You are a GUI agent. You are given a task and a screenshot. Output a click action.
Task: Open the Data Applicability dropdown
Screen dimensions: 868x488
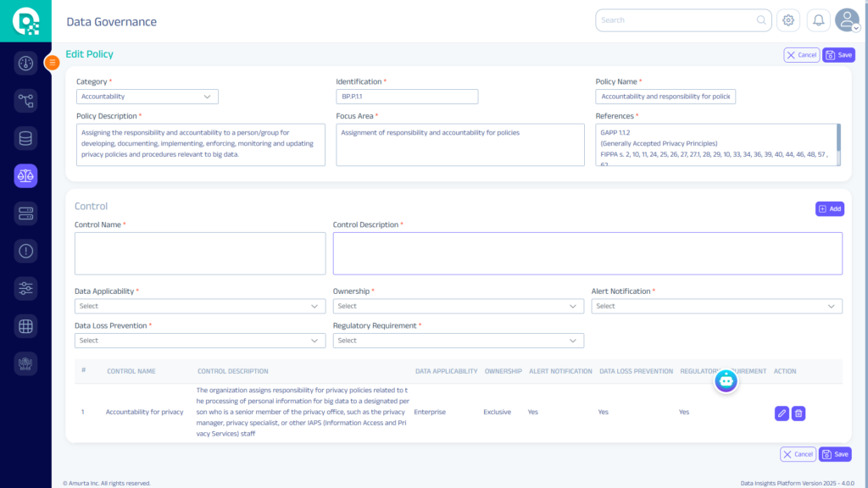199,306
